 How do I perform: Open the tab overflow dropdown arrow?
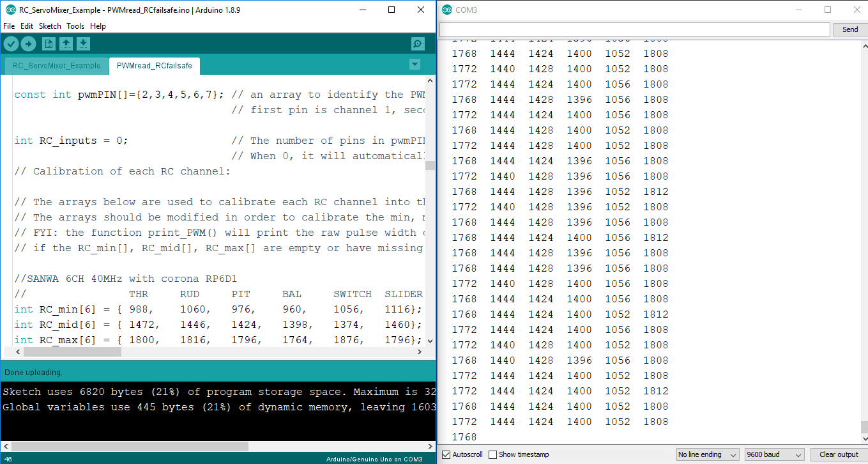415,65
